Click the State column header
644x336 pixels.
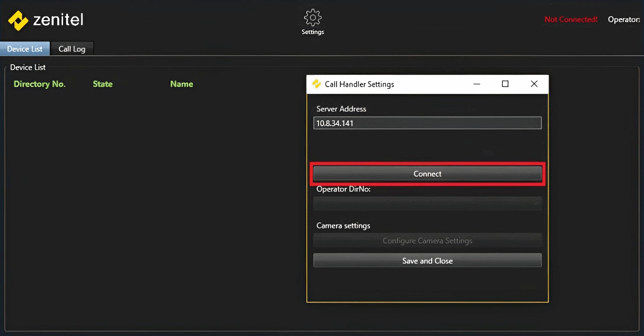103,84
